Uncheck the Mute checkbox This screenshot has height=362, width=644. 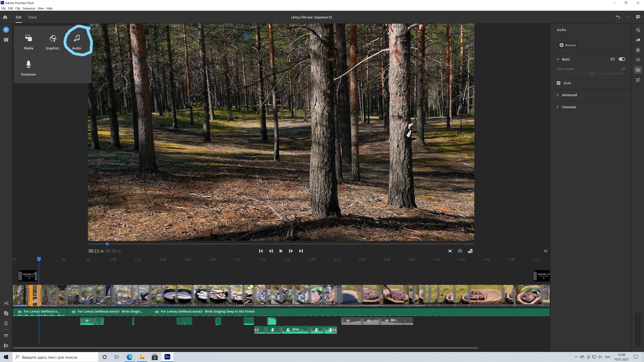point(558,83)
